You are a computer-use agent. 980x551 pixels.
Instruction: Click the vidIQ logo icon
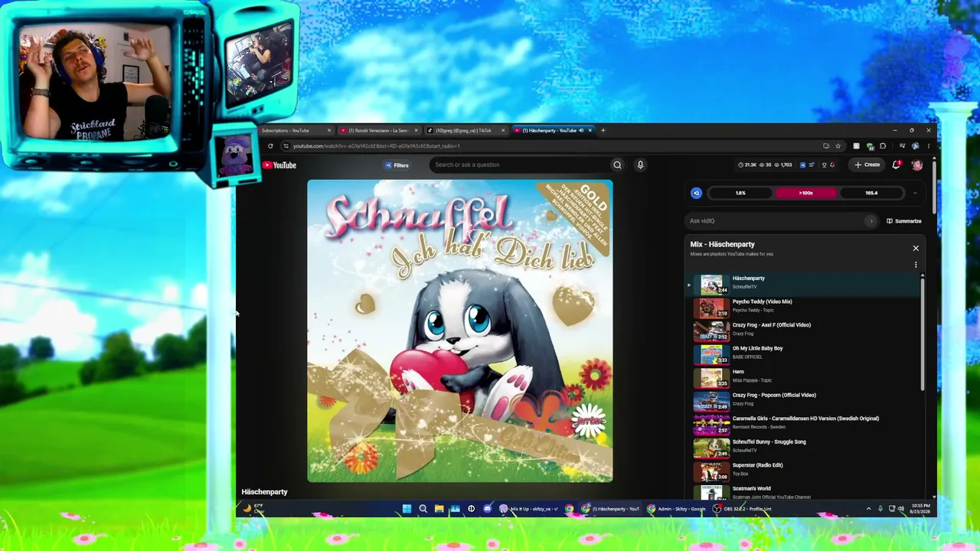tap(696, 193)
